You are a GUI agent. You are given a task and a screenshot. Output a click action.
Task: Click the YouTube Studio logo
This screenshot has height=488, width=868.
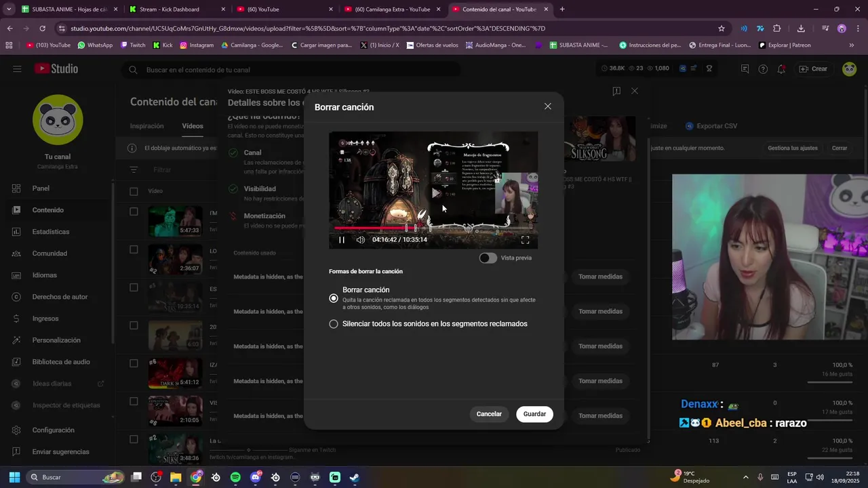coord(57,69)
